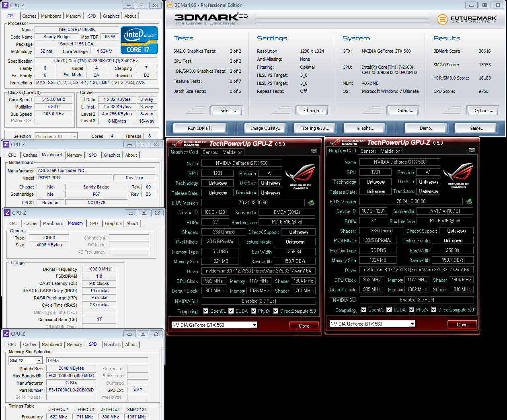Click the XMP SPD Ext. value
This screenshot has width=507, height=420.
point(138,390)
